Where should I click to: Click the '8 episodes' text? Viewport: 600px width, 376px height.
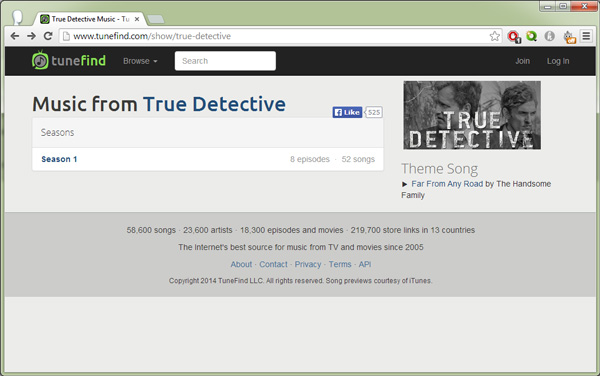(310, 159)
